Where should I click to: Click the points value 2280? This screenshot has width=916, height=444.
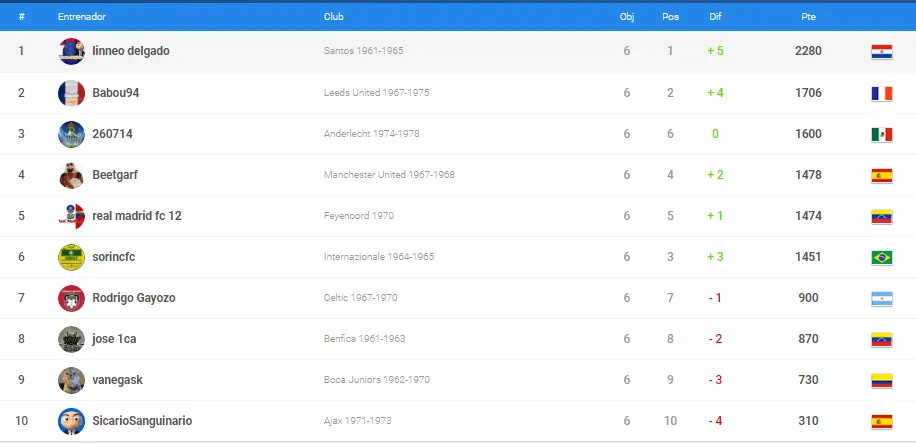(809, 51)
